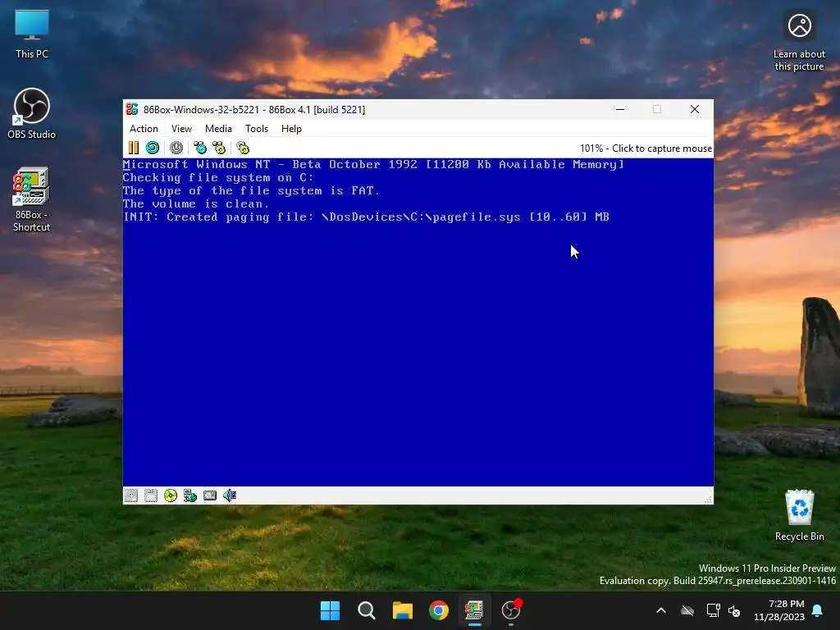Open the Help menu
The image size is (840, 630).
(x=291, y=129)
